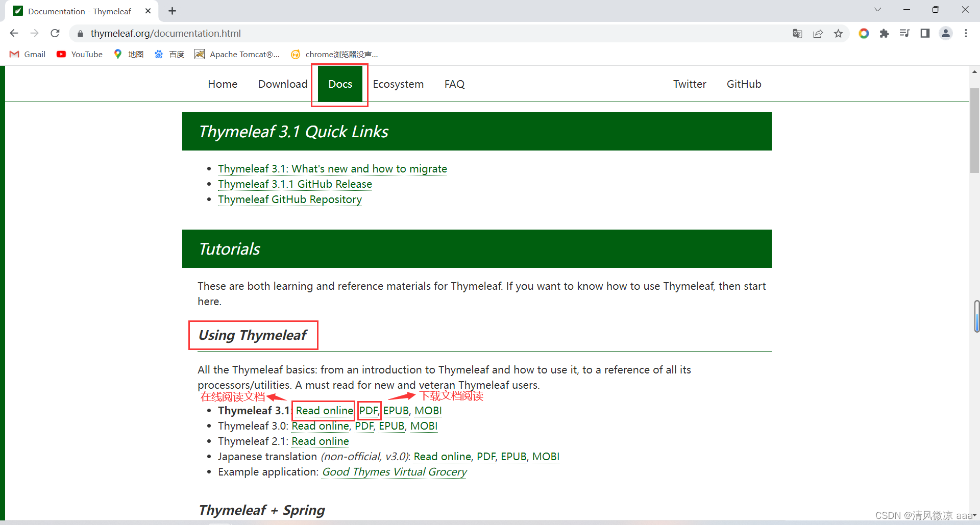Download the Japanese translation EPUB
Image resolution: width=980 pixels, height=525 pixels.
coord(514,457)
